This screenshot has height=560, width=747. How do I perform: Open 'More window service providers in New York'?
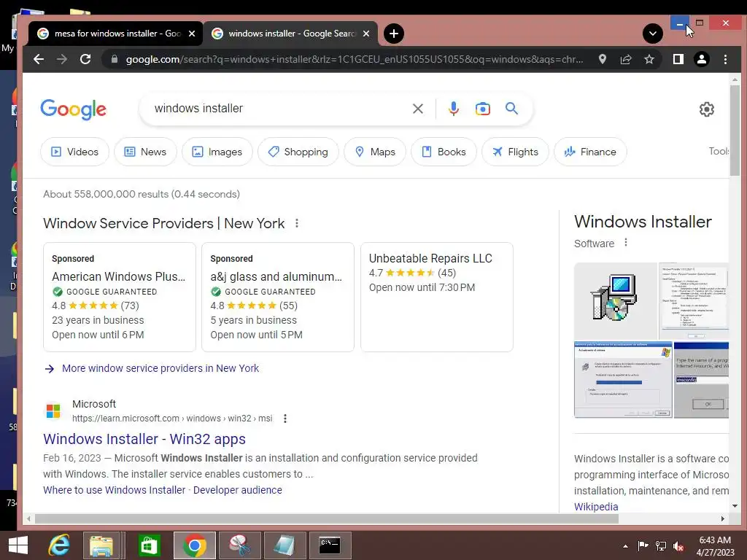click(x=160, y=368)
